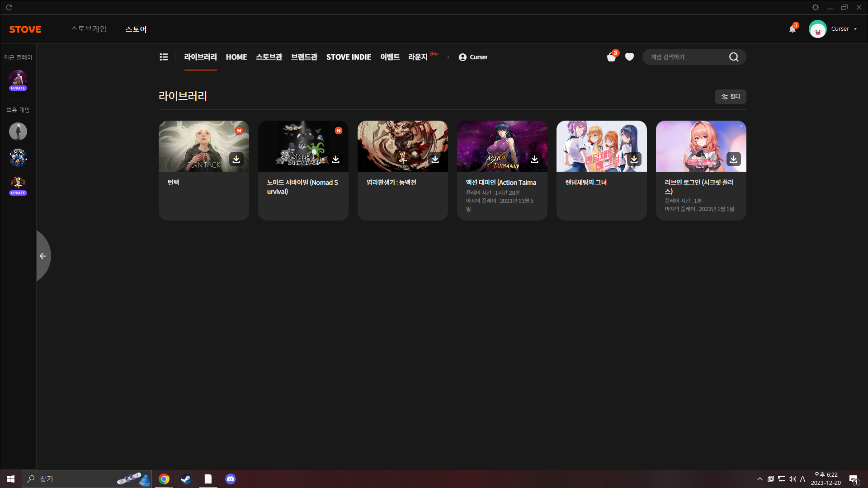Download 랜덤채팅의 그녀 game
868x488 pixels.
(x=634, y=159)
